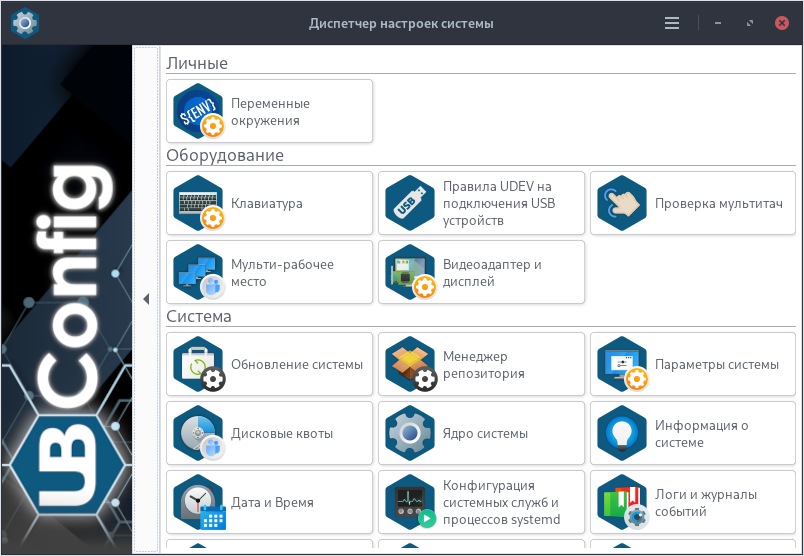
Task: Select the Обновление системы label
Action: coord(297,364)
